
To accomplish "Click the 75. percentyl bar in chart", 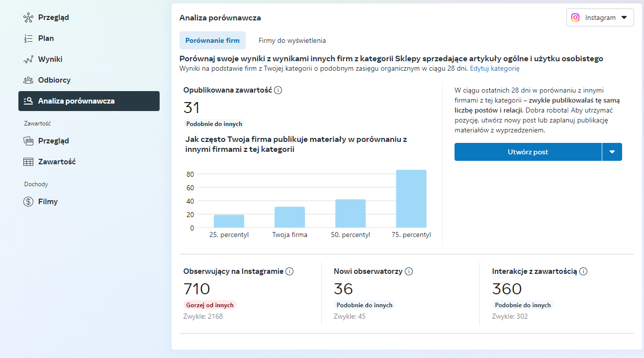I will (x=411, y=199).
